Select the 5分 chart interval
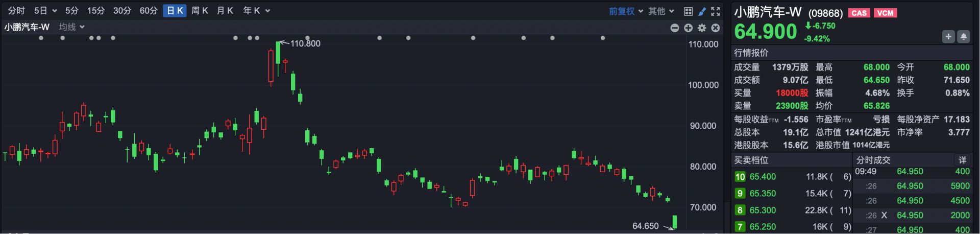This screenshot has height=234, width=980. coord(71,11)
